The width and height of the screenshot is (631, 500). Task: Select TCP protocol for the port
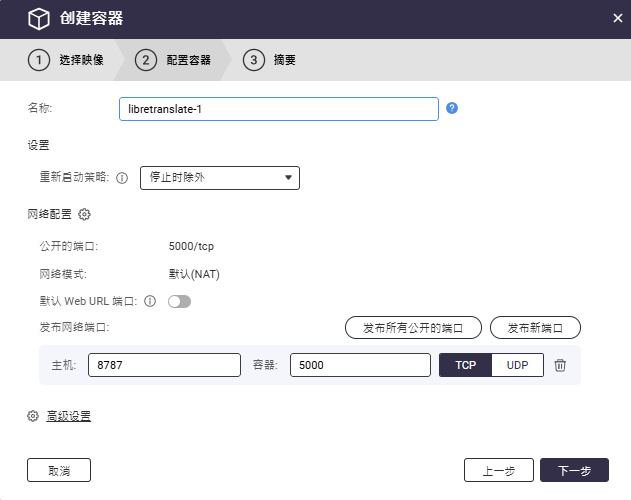[466, 366]
